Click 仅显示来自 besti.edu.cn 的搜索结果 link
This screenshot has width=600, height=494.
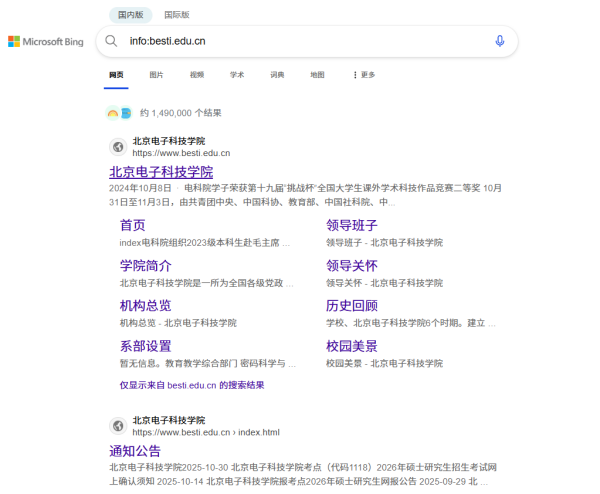(192, 385)
